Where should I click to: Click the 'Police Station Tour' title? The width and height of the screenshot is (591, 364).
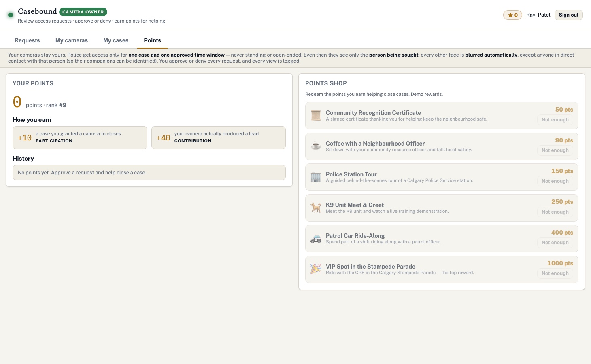tap(351, 174)
